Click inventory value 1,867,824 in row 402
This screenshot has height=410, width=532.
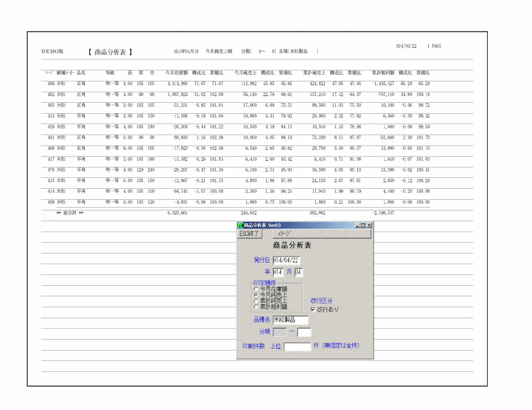[x=178, y=94]
